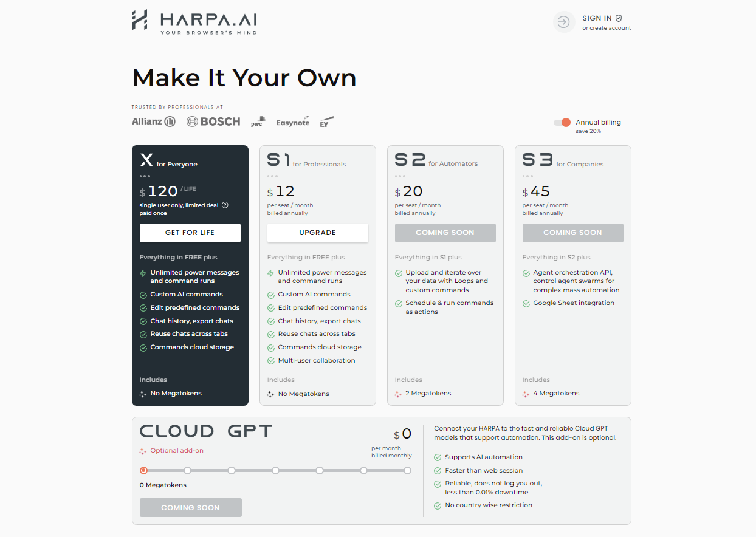The height and width of the screenshot is (537, 756).
Task: Click the red icon beside Optional add-on
Action: pyautogui.click(x=143, y=451)
